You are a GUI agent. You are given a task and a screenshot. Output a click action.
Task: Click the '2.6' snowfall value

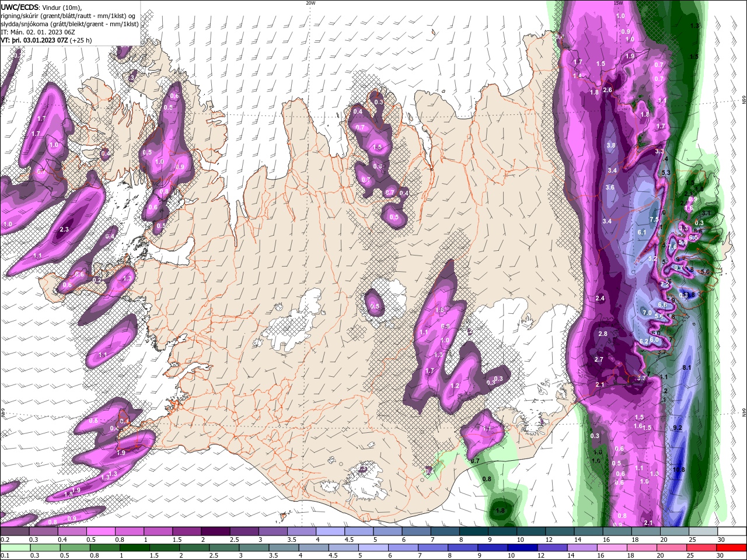coord(608,90)
